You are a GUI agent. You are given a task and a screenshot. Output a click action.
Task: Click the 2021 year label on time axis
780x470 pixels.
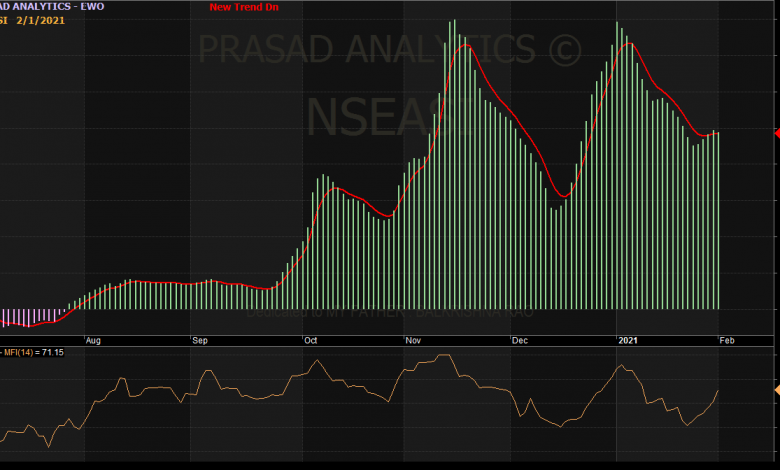pyautogui.click(x=628, y=341)
